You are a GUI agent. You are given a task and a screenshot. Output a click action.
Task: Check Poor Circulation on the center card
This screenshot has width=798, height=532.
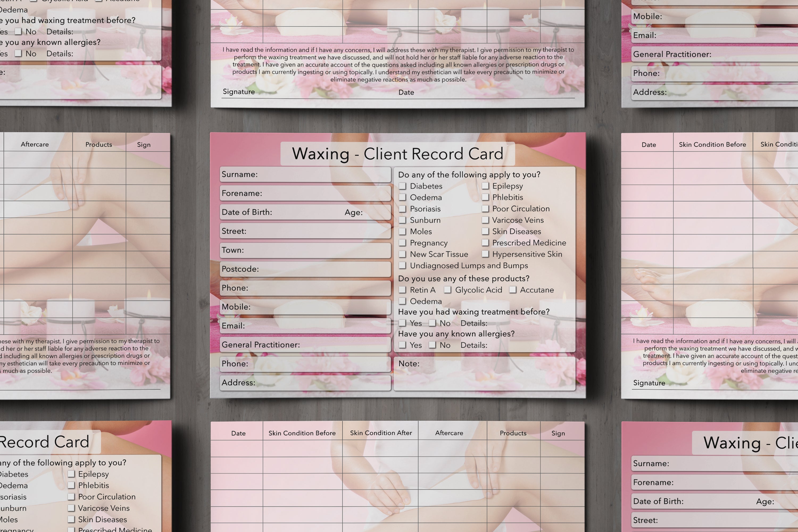point(485,208)
